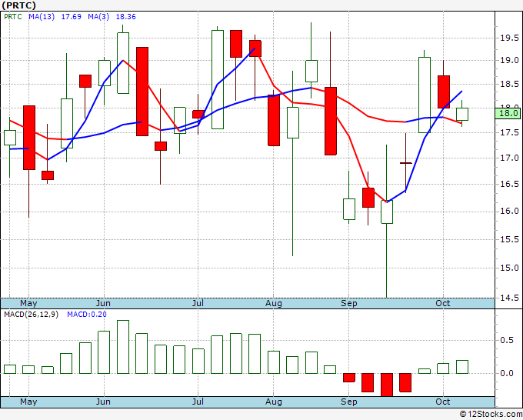Click the 17.0 price axis label
Image resolution: width=523 pixels, height=420 pixels.
[x=509, y=158]
